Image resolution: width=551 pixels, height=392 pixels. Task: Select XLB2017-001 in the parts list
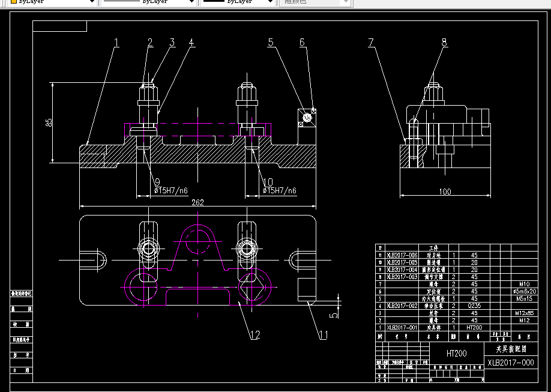[x=402, y=328]
